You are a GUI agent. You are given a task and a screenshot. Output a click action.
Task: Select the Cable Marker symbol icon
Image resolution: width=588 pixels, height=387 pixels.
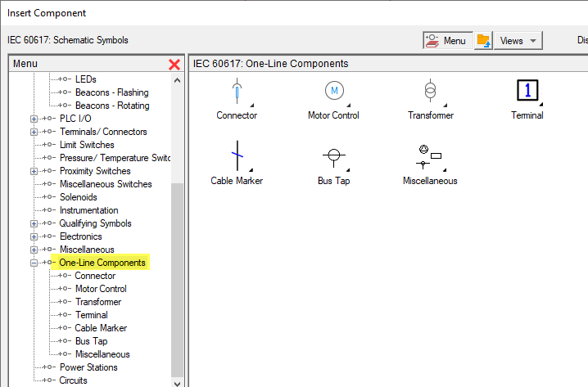tap(237, 155)
